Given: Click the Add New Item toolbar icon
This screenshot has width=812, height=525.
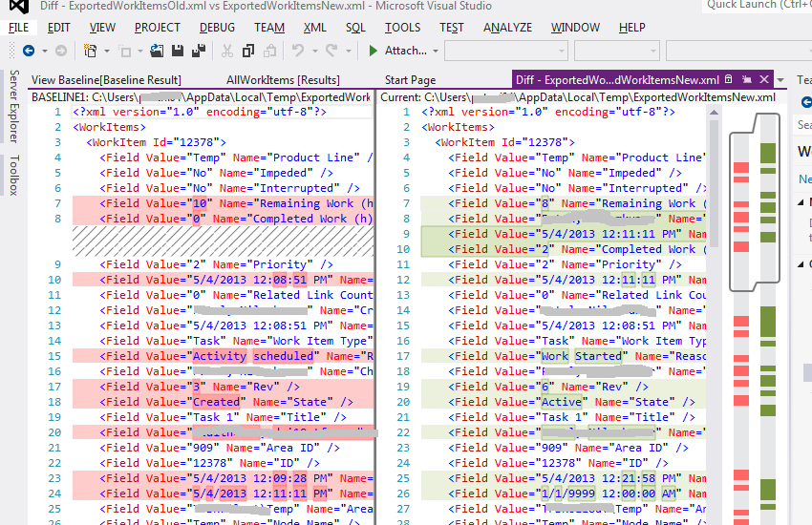Looking at the screenshot, I should click(125, 51).
